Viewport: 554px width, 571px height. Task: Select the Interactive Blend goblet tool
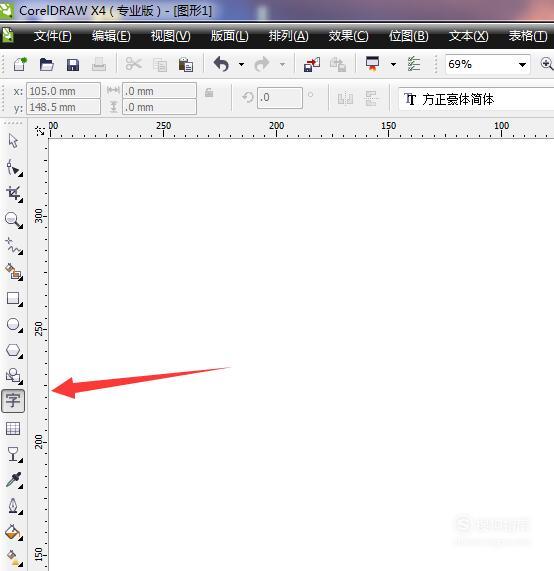pyautogui.click(x=14, y=454)
